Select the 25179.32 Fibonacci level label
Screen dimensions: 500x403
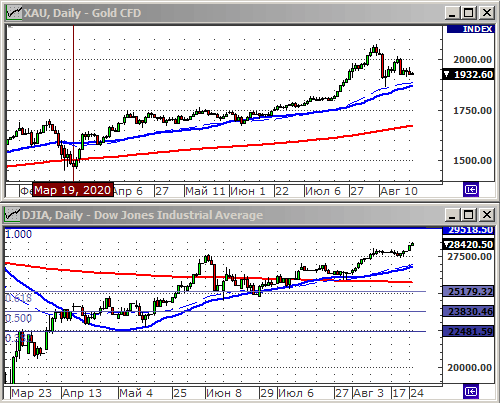(x=468, y=292)
